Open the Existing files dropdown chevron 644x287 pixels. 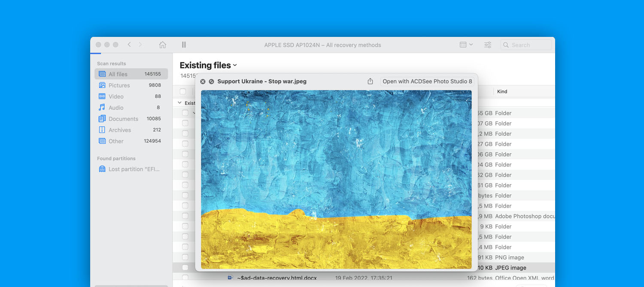tap(235, 66)
